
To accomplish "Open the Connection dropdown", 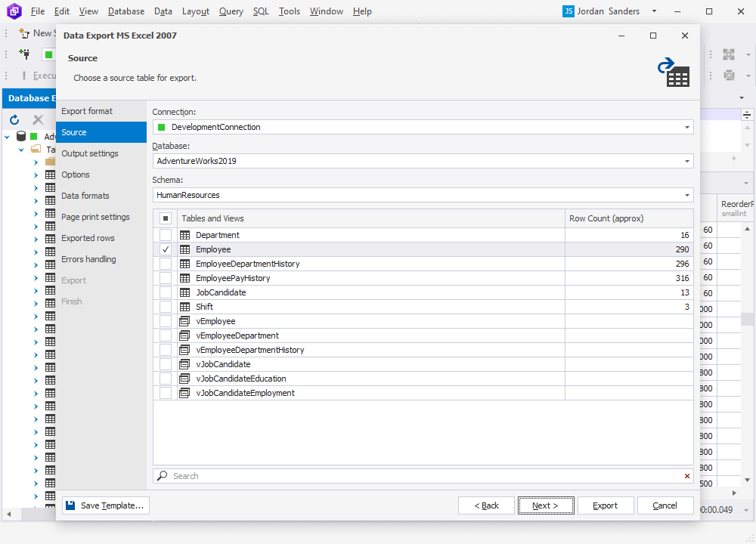I will [687, 127].
